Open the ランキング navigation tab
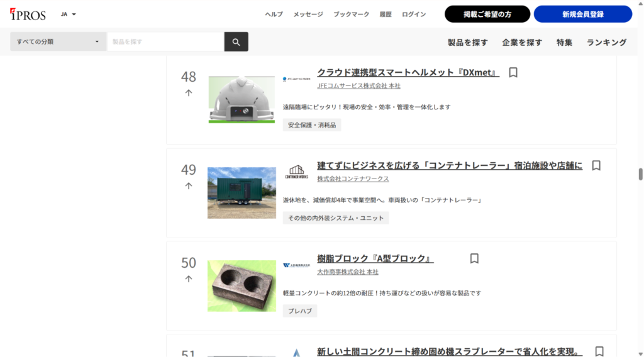 click(607, 42)
